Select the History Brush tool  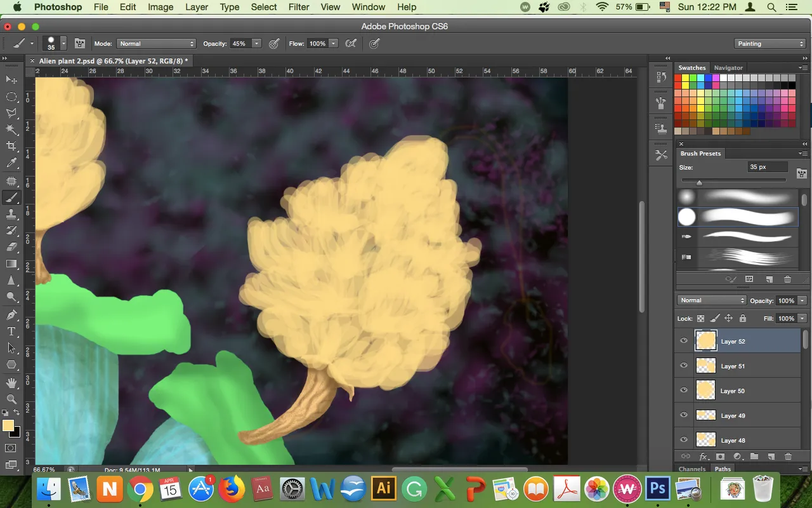click(11, 231)
